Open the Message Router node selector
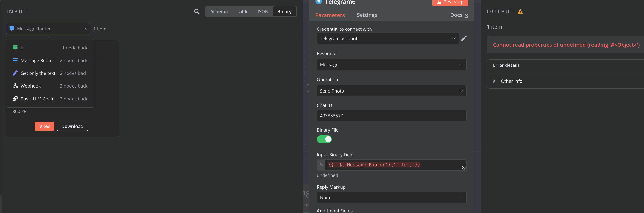This screenshot has width=644, height=213. [x=48, y=29]
